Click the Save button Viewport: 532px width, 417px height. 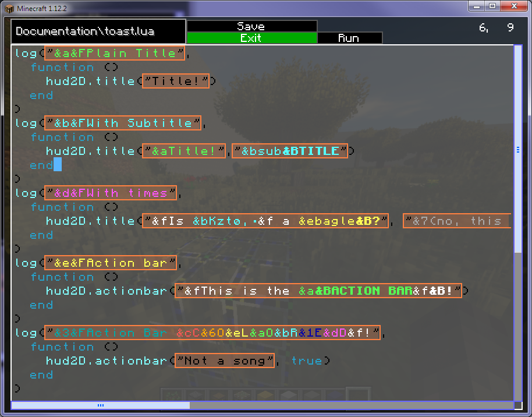coord(251,26)
